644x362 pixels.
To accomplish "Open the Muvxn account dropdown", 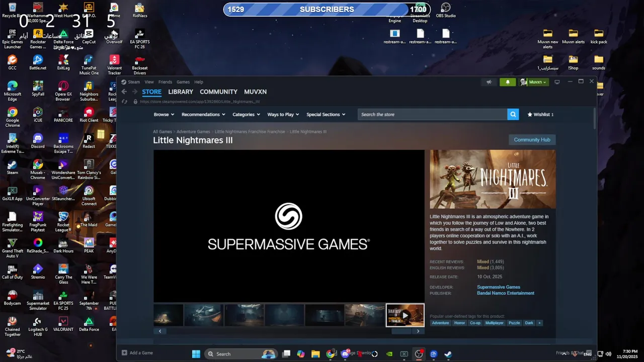I will [x=534, y=82].
